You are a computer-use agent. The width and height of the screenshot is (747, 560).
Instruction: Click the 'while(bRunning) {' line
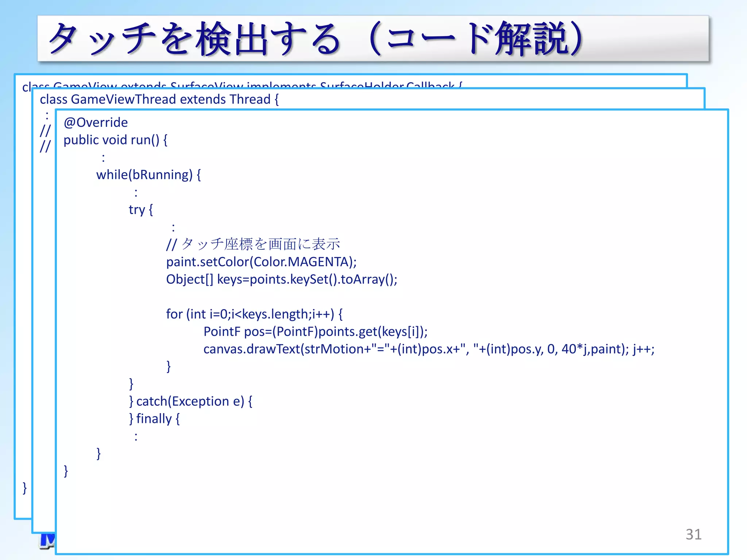click(148, 175)
